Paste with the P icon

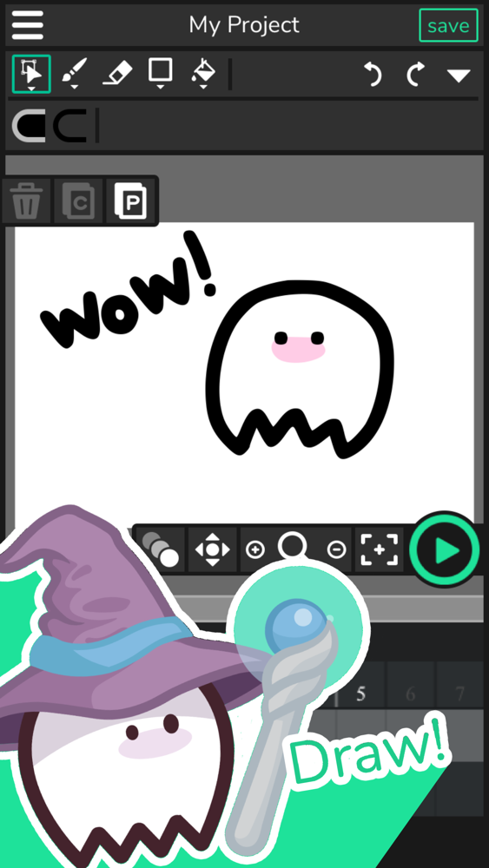pyautogui.click(x=130, y=201)
